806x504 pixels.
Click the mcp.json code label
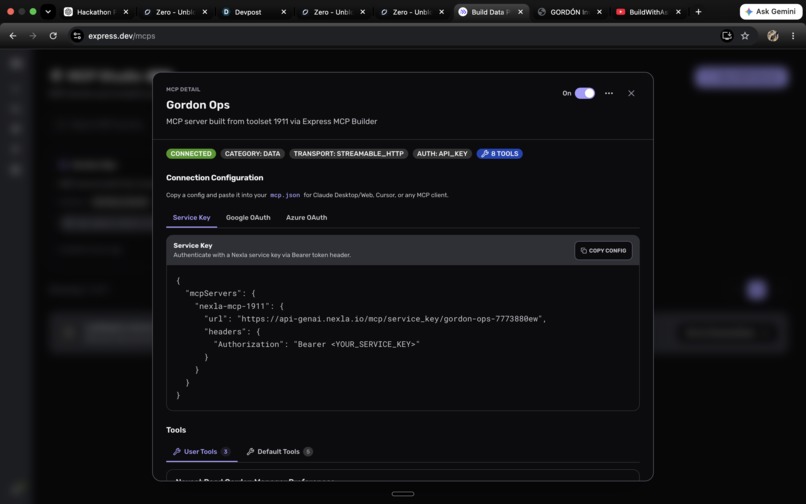coord(285,195)
